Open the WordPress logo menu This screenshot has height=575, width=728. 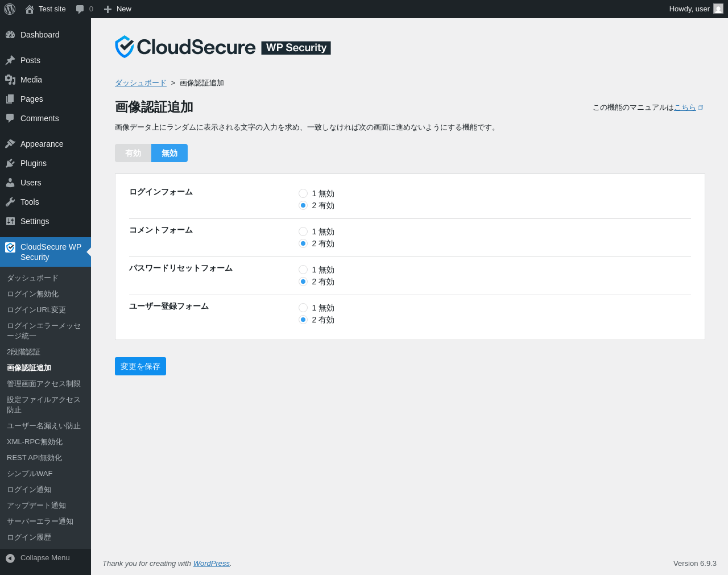tap(10, 9)
